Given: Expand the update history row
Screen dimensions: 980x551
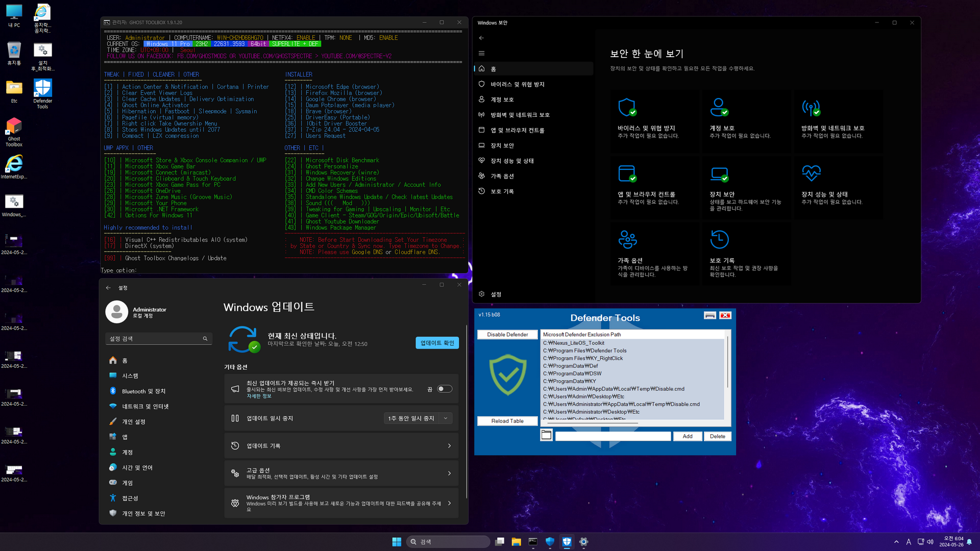Looking at the screenshot, I should tap(341, 446).
